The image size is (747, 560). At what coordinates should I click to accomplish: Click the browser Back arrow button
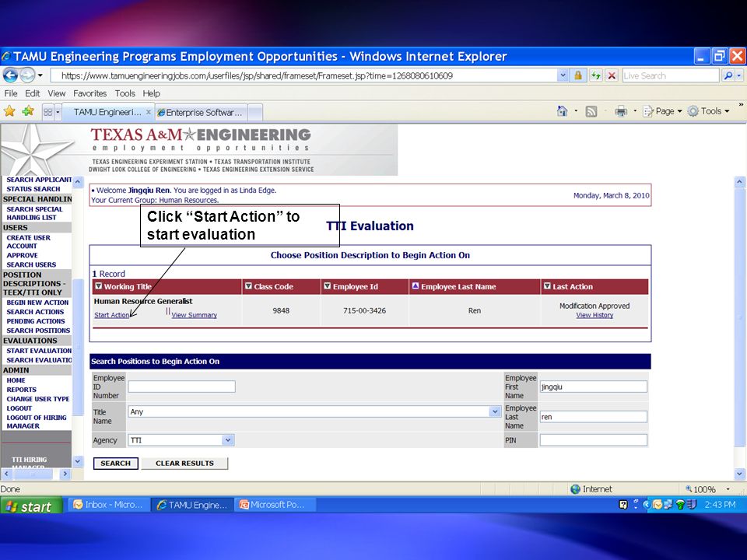click(x=10, y=75)
